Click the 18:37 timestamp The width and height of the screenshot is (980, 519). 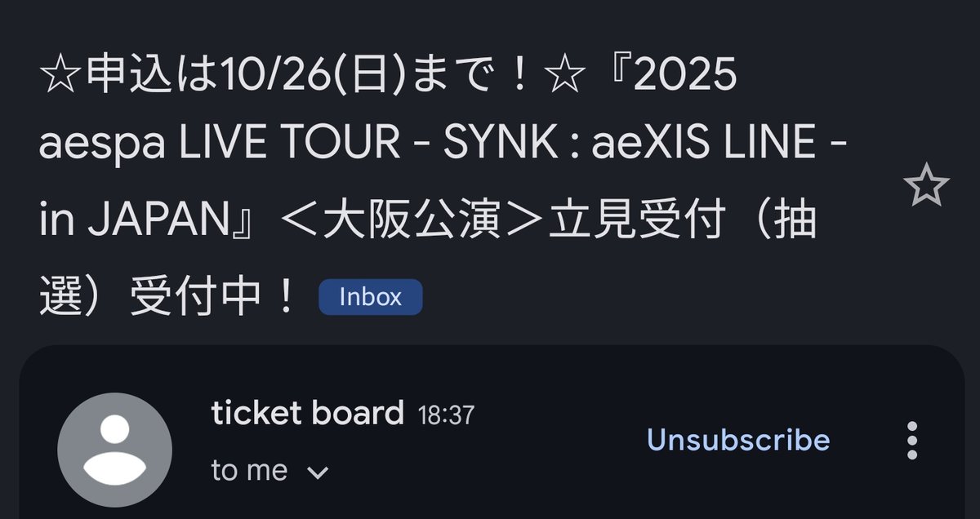(446, 415)
